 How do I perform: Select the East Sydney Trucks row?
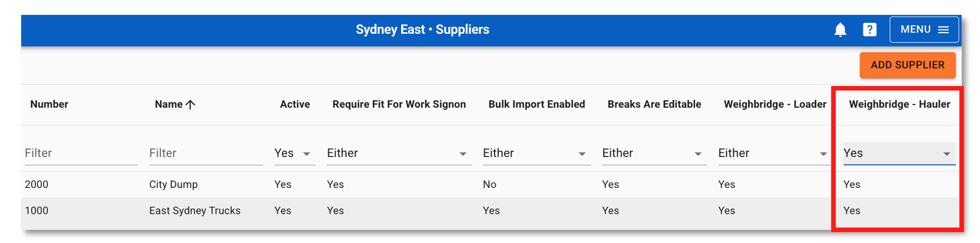click(x=195, y=211)
